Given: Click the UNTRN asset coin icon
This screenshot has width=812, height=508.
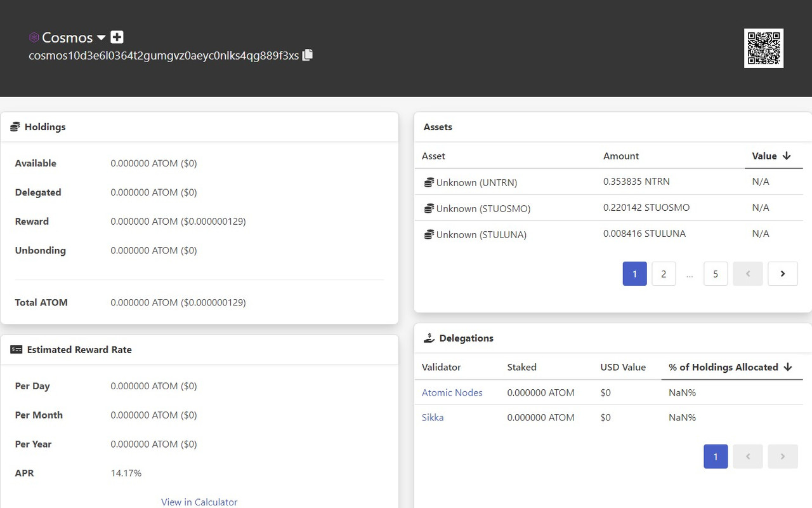Looking at the screenshot, I should [429, 183].
